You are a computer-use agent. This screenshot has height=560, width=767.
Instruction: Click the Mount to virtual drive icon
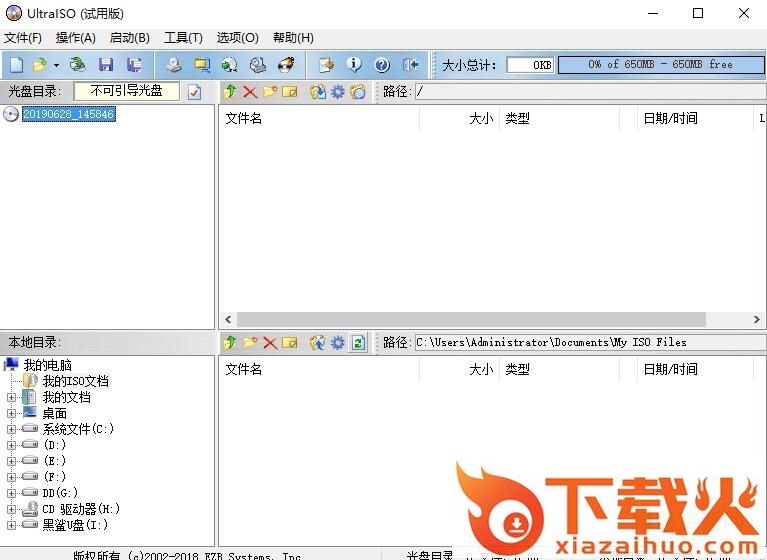coord(258,65)
